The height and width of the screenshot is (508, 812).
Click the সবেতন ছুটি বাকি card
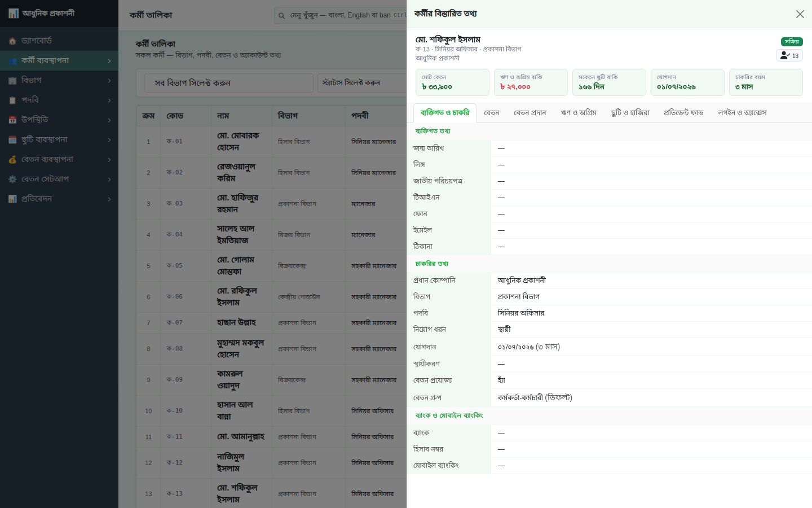click(x=609, y=82)
